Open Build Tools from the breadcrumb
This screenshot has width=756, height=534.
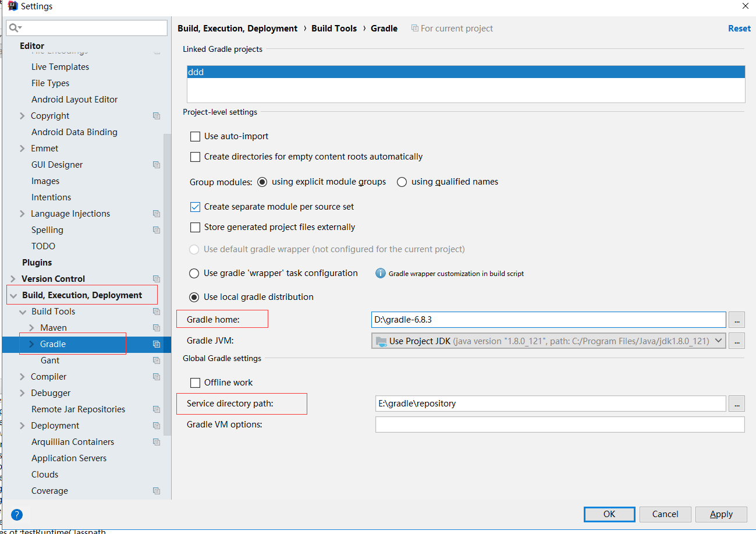point(334,28)
